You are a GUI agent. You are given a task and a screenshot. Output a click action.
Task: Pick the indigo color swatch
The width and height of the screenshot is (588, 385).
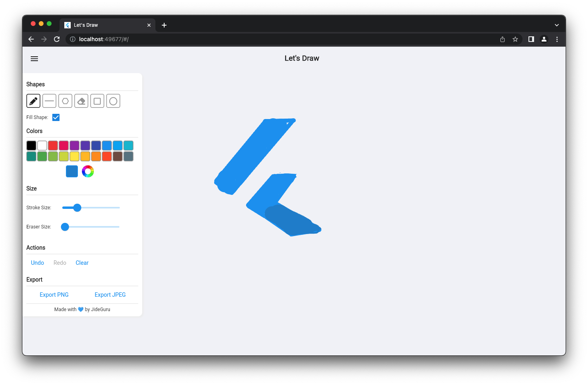[x=96, y=145]
